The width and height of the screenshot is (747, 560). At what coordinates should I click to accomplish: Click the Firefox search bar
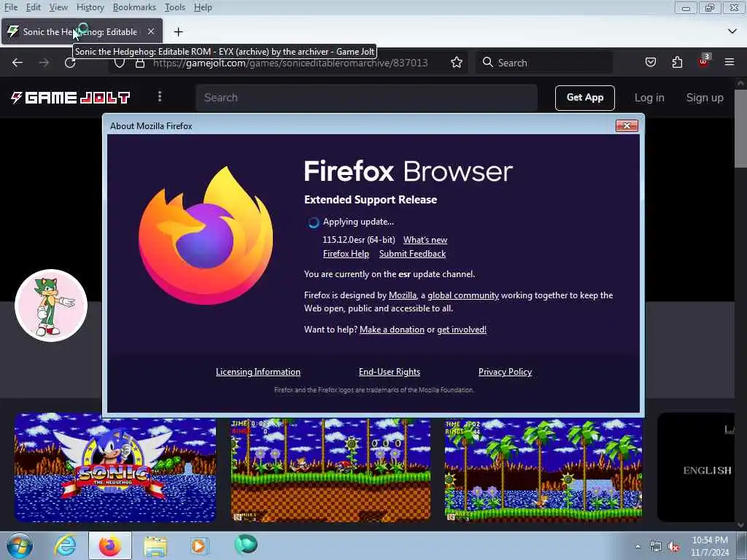(544, 63)
